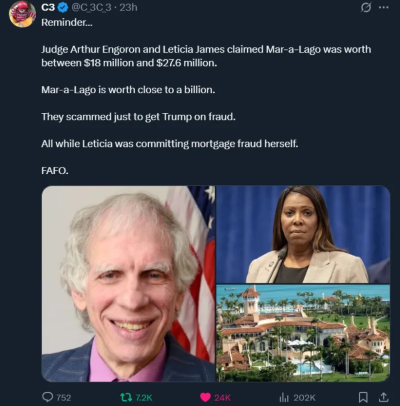Click the retweet arrows icon
The image size is (400, 406).
coord(126,397)
